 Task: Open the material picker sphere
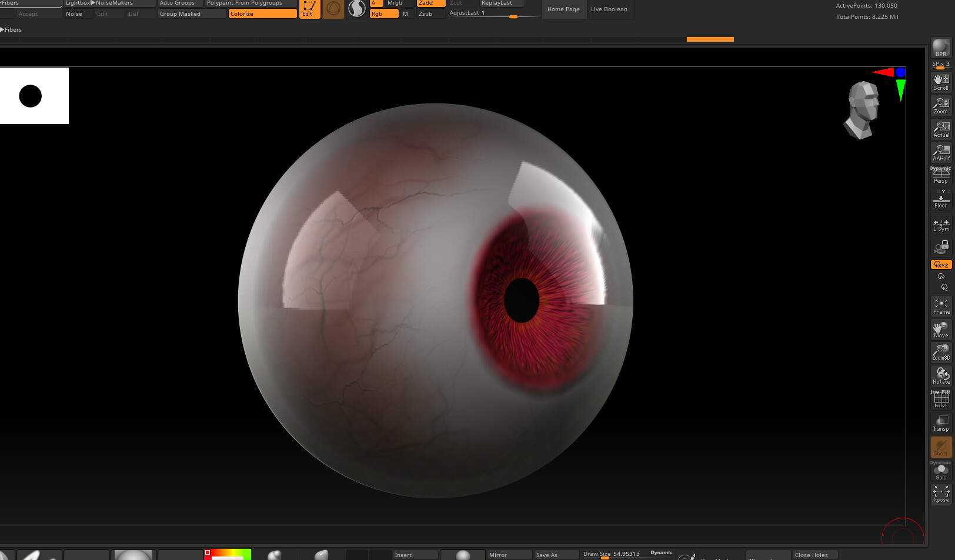[356, 9]
